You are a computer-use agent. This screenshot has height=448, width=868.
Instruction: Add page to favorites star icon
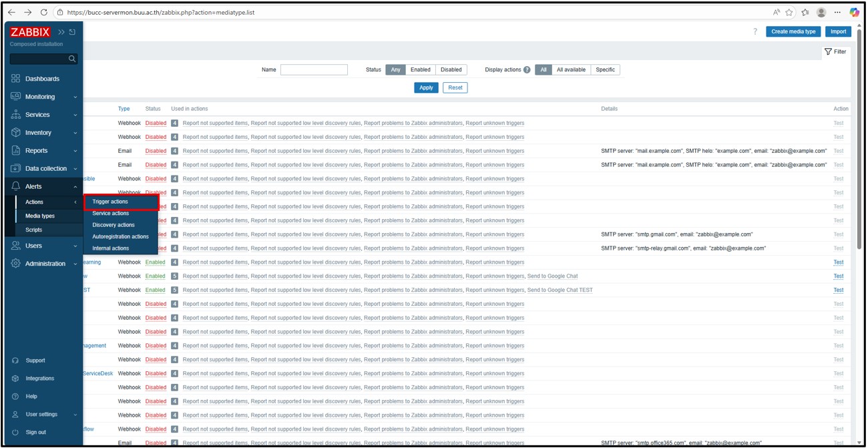(789, 12)
